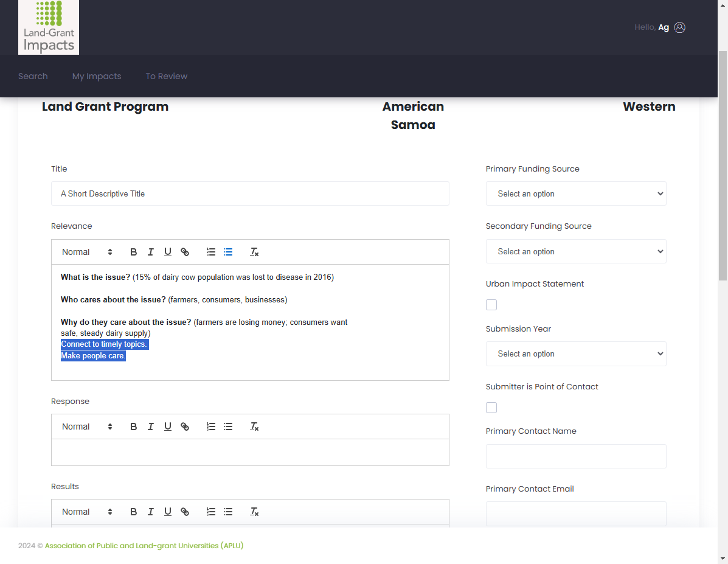Viewport: 728px width, 564px height.
Task: Click the Primary Contact Name field
Action: click(x=576, y=456)
